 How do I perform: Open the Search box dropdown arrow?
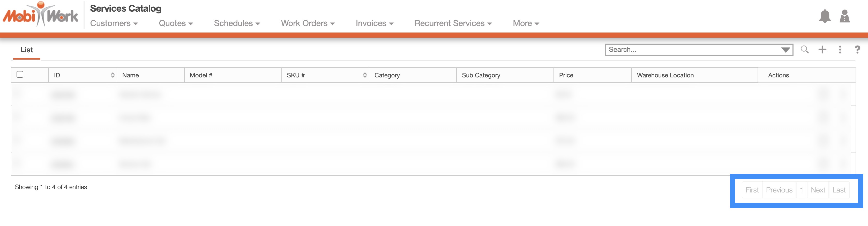click(x=785, y=50)
